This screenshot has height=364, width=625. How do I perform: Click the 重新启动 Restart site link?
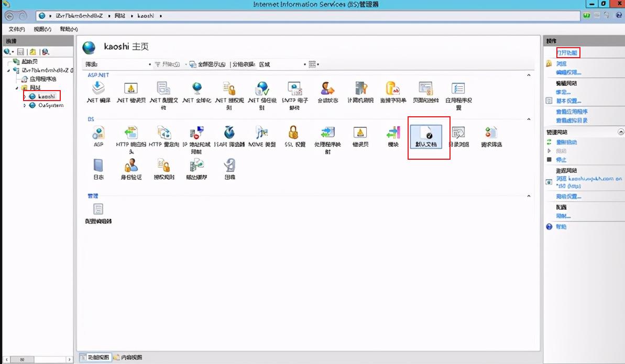coord(566,142)
